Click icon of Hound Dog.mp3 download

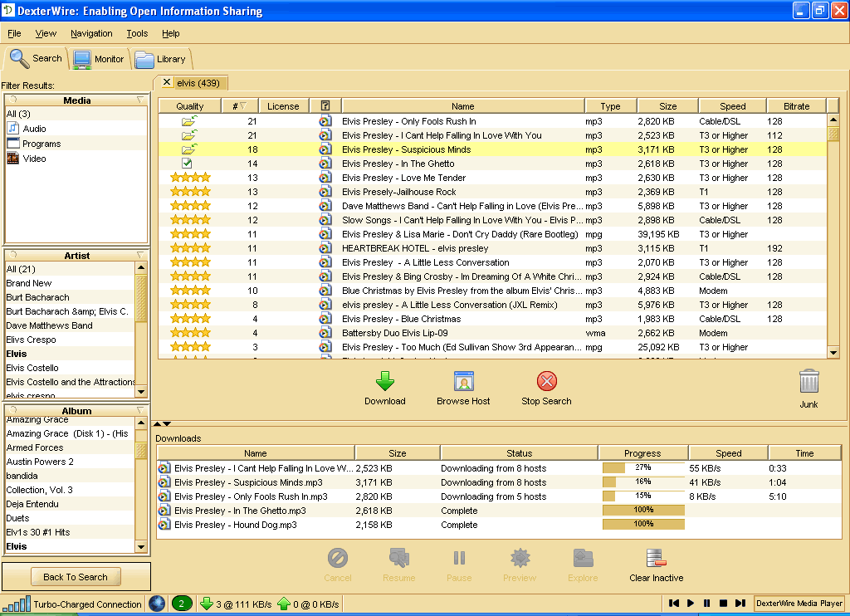point(164,525)
